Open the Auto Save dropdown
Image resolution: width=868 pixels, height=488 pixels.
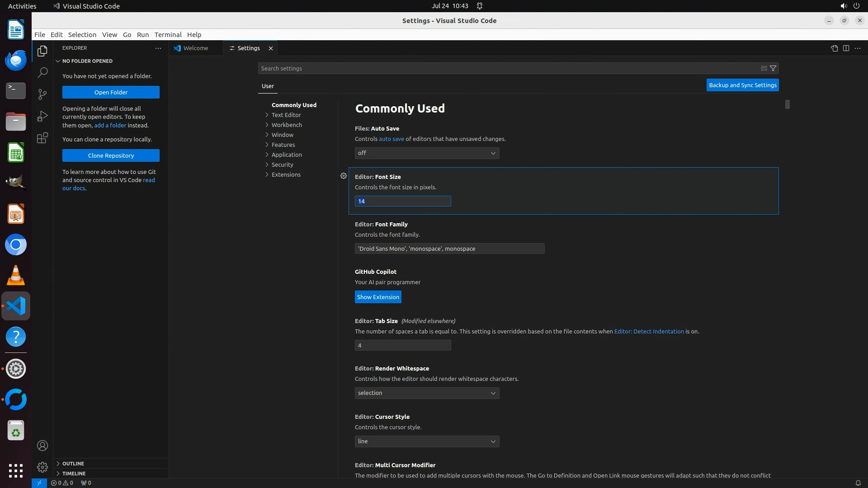coord(427,153)
